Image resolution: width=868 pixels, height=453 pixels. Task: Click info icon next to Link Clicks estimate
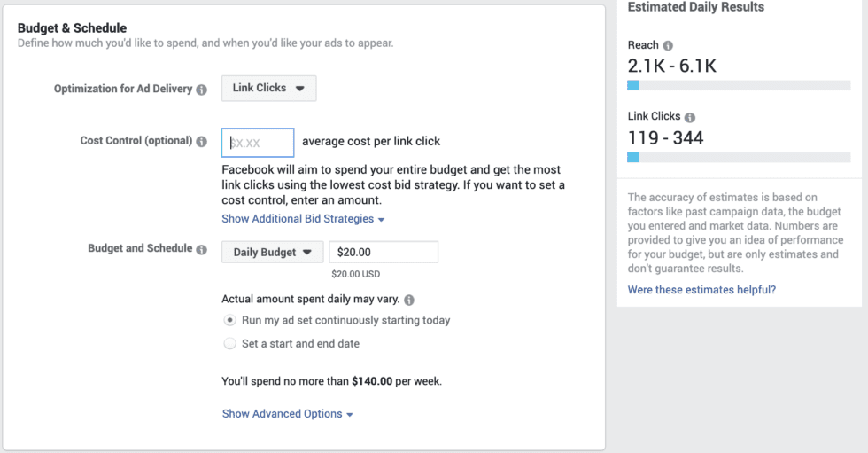click(x=690, y=117)
